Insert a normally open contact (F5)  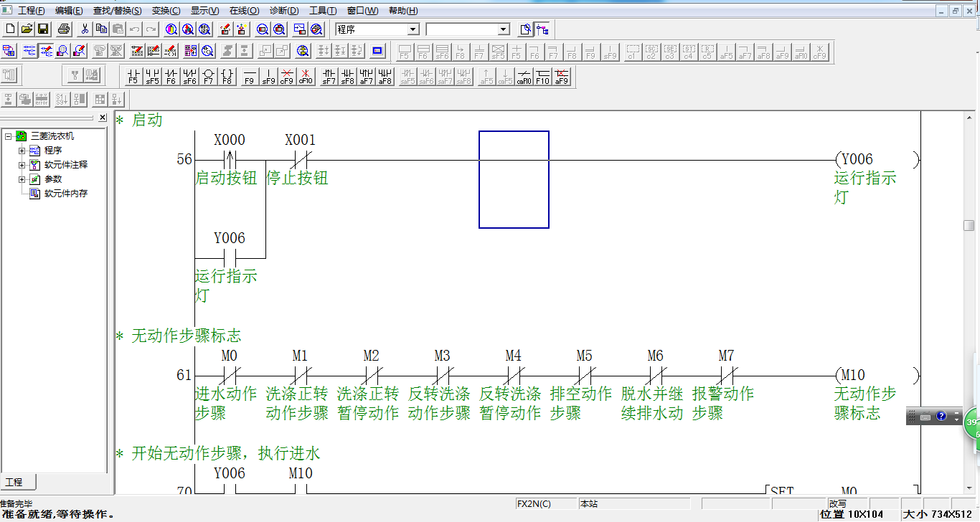click(x=133, y=76)
